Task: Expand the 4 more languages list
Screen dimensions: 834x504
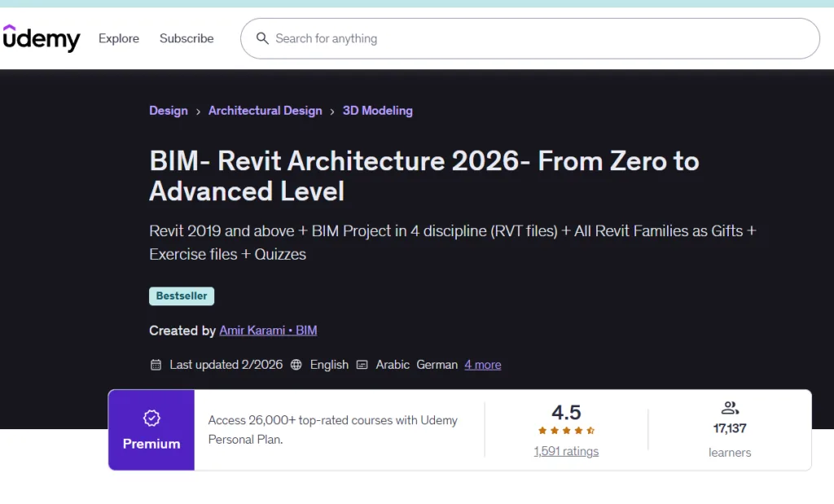Action: (x=482, y=365)
